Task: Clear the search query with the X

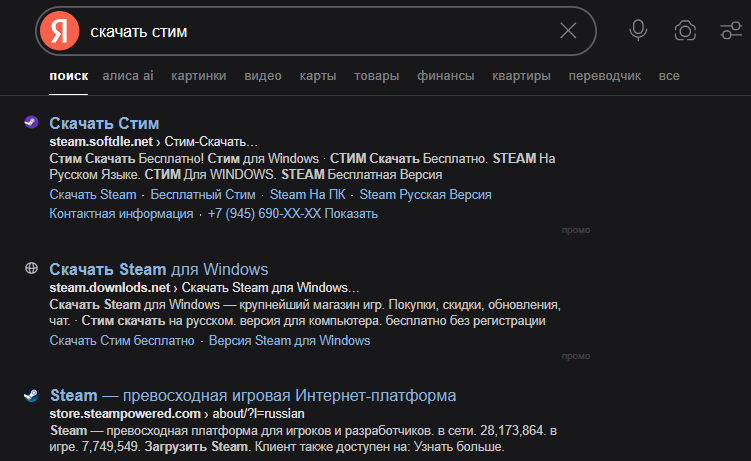Action: [568, 31]
